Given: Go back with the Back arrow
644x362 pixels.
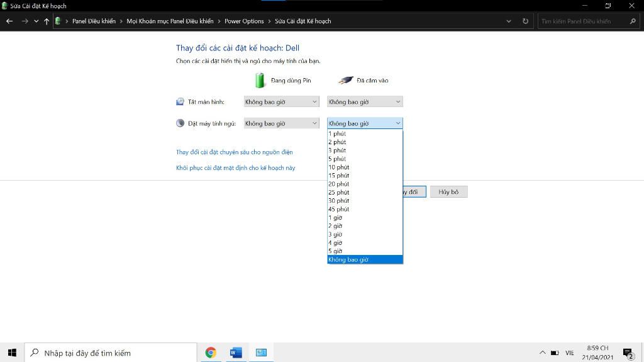Looking at the screenshot, I should pos(9,21).
